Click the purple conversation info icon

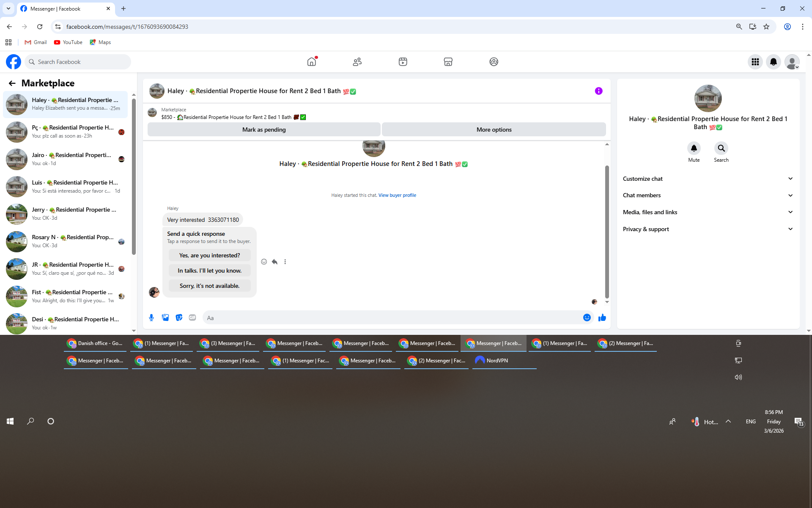(x=598, y=91)
